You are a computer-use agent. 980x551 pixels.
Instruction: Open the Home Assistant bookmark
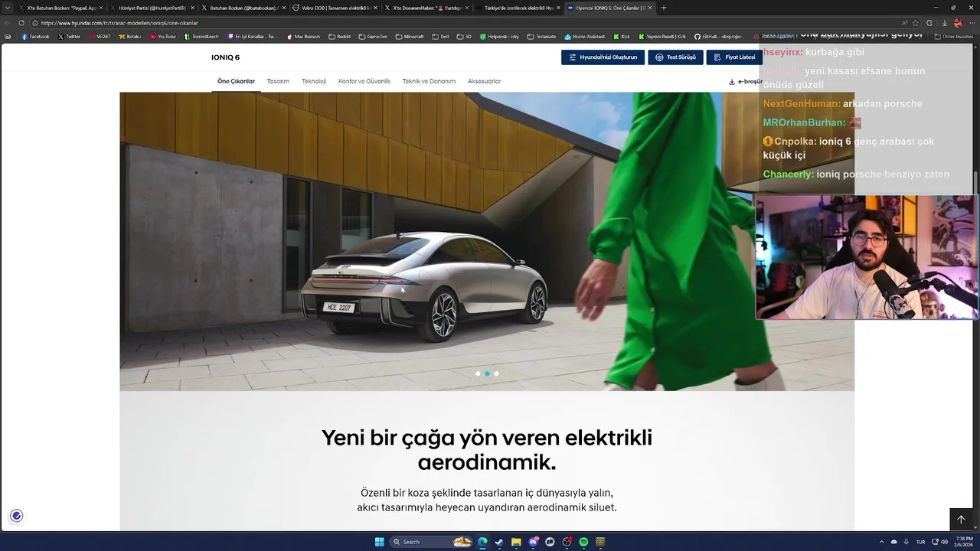(585, 36)
